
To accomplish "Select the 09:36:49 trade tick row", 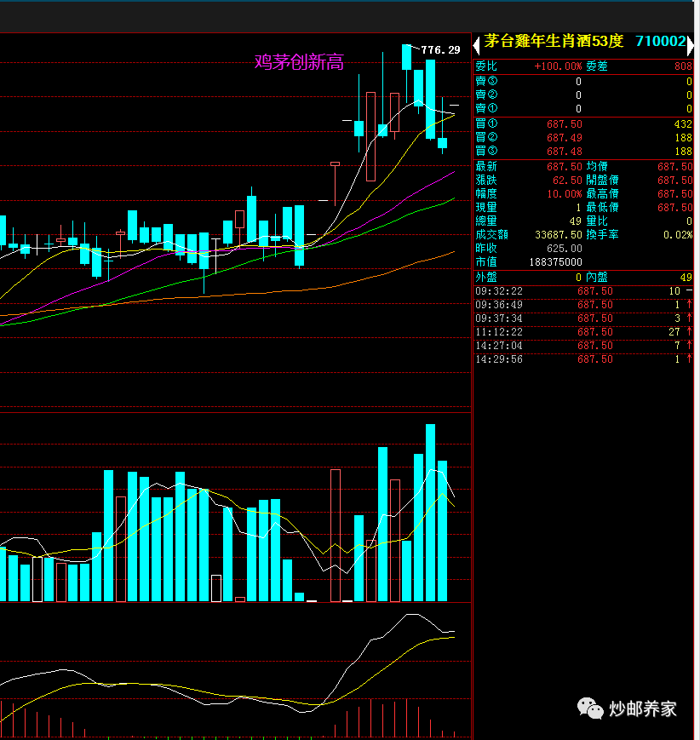I will (x=583, y=305).
